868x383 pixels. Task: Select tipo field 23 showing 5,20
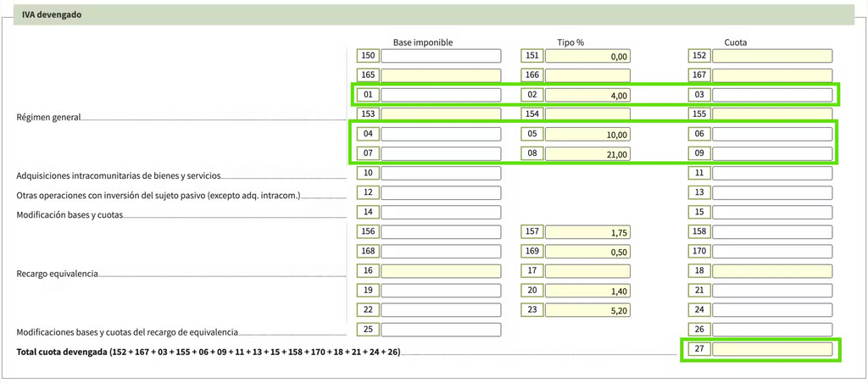(x=588, y=310)
